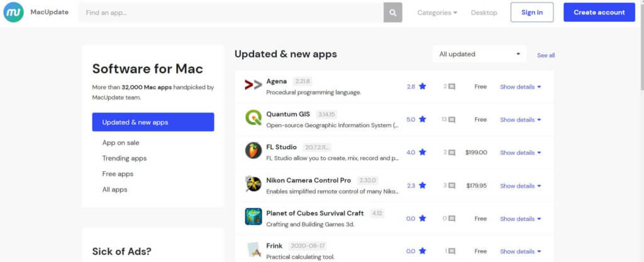Open Nikon Camera Control Pro title link

click(309, 180)
